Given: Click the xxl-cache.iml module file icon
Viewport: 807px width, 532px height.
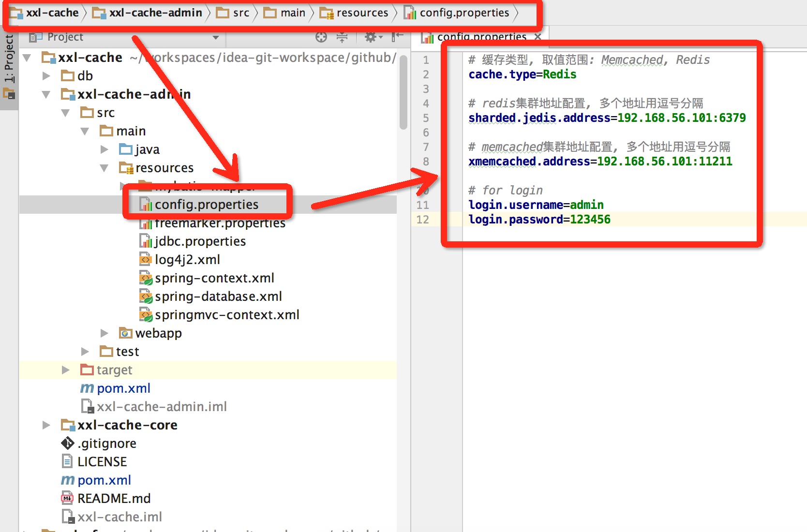Looking at the screenshot, I should pyautogui.click(x=68, y=517).
